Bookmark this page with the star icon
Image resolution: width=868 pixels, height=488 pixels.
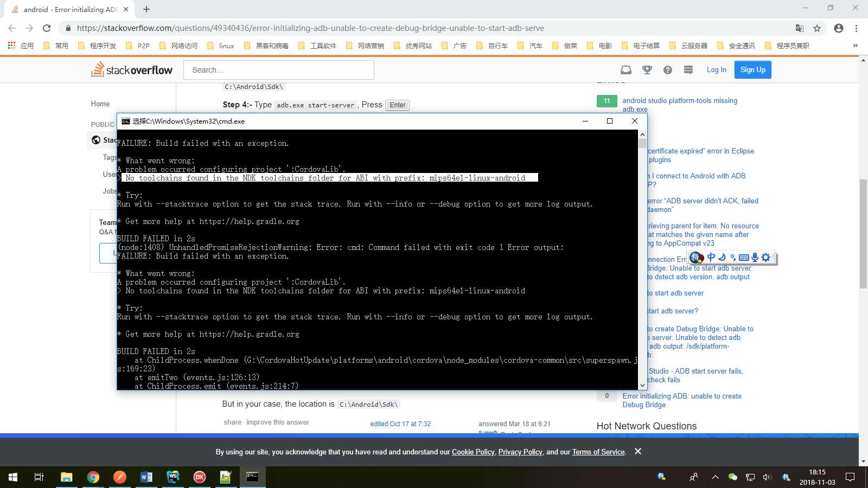[x=817, y=28]
